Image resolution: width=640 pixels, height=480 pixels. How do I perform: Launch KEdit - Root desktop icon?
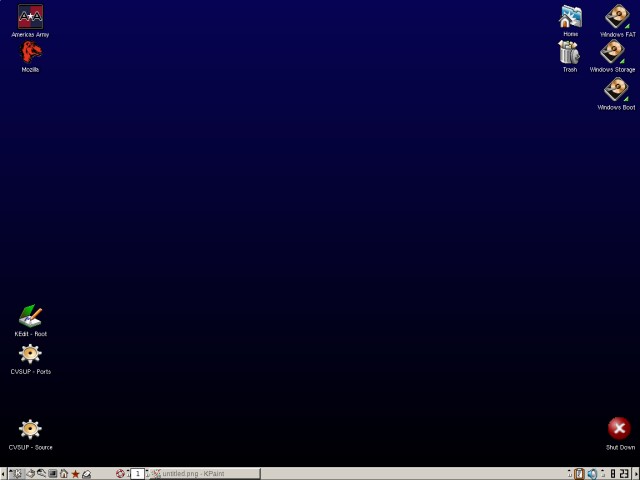click(30, 317)
